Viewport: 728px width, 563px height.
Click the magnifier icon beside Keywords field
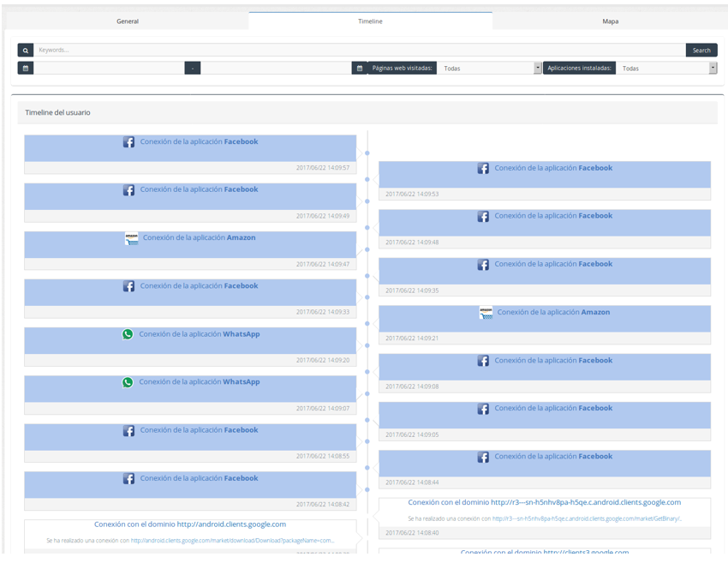click(x=26, y=51)
